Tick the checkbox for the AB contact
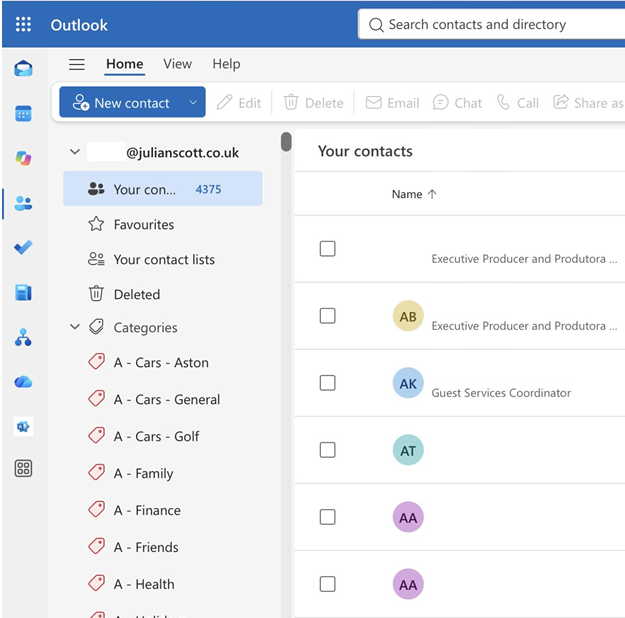The image size is (625, 618). 327,316
